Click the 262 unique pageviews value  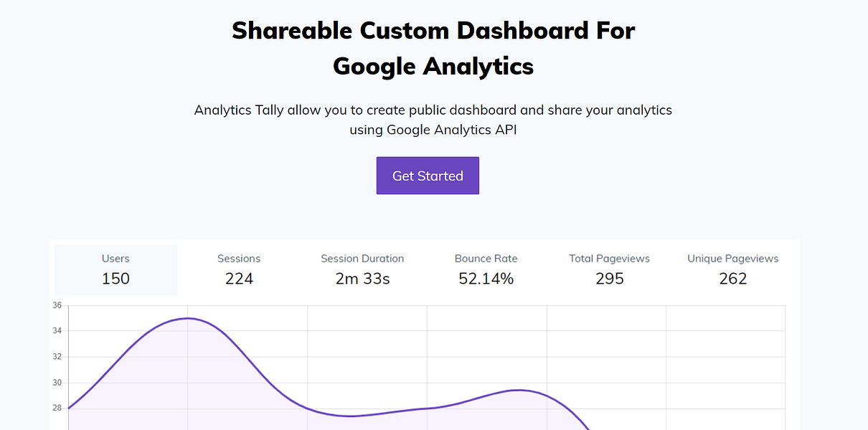click(x=732, y=279)
